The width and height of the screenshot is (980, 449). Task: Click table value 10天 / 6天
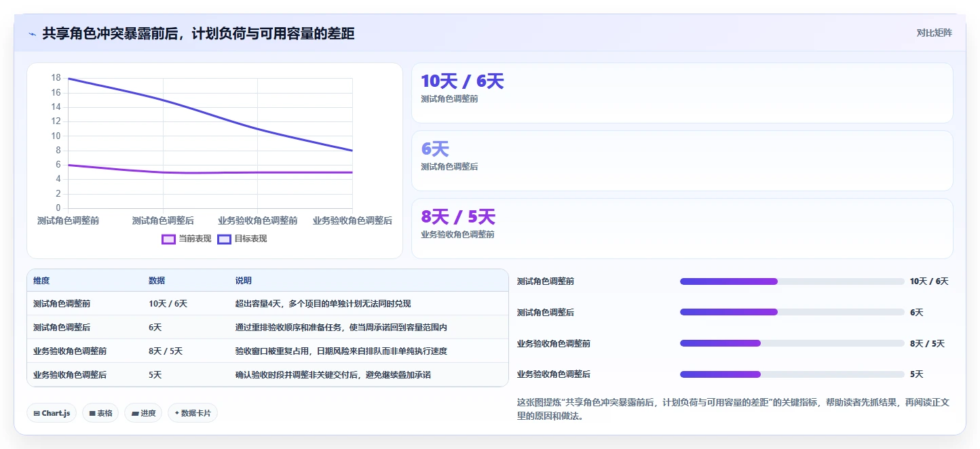168,304
